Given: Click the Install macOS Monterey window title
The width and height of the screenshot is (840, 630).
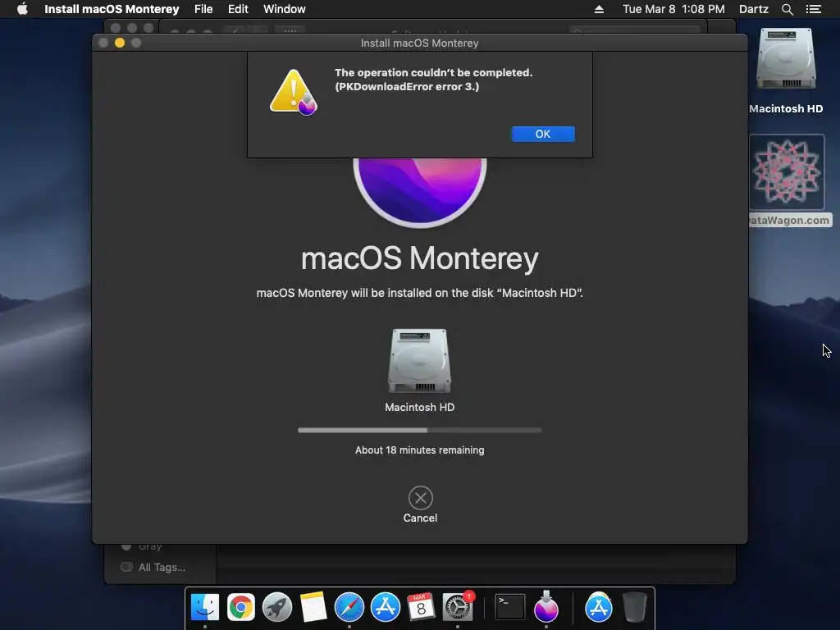Looking at the screenshot, I should pyautogui.click(x=419, y=43).
